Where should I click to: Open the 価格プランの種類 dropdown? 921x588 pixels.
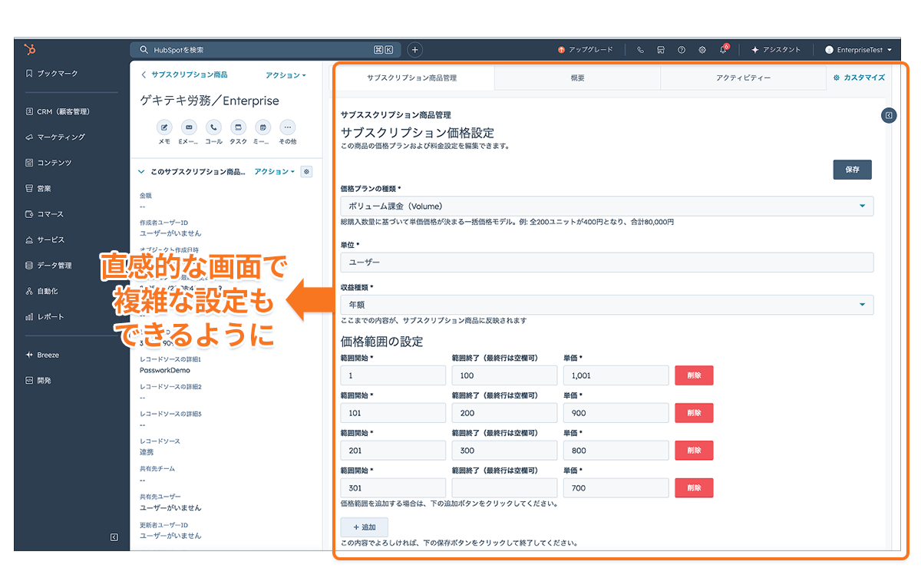point(606,206)
